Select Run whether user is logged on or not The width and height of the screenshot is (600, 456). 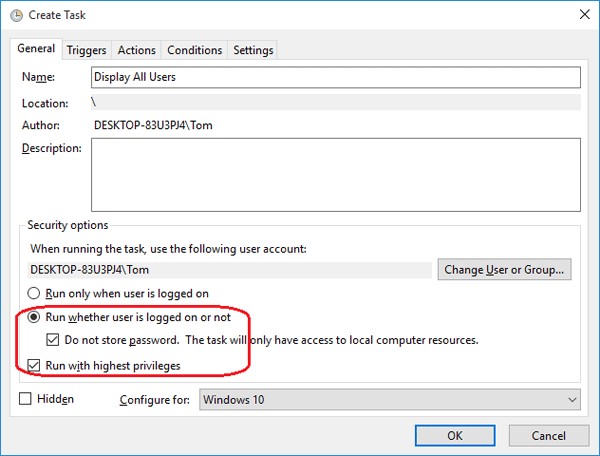click(x=35, y=318)
